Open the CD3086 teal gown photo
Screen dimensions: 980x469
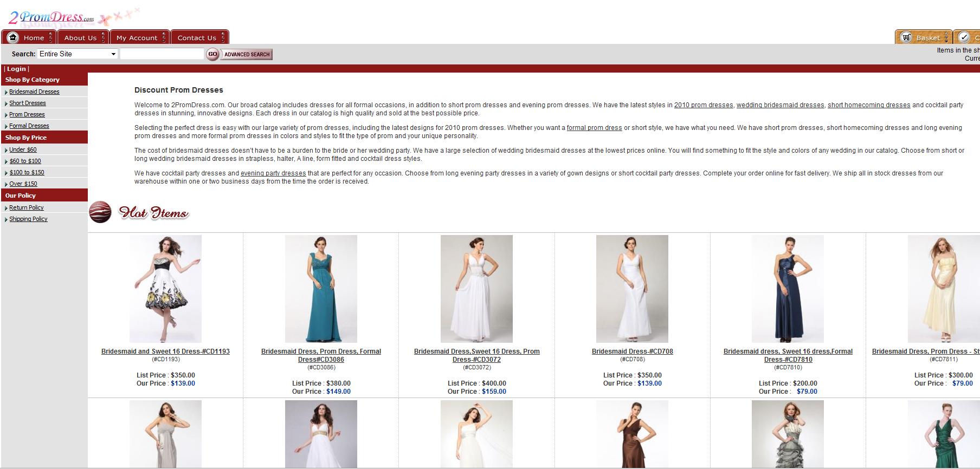pyautogui.click(x=321, y=289)
